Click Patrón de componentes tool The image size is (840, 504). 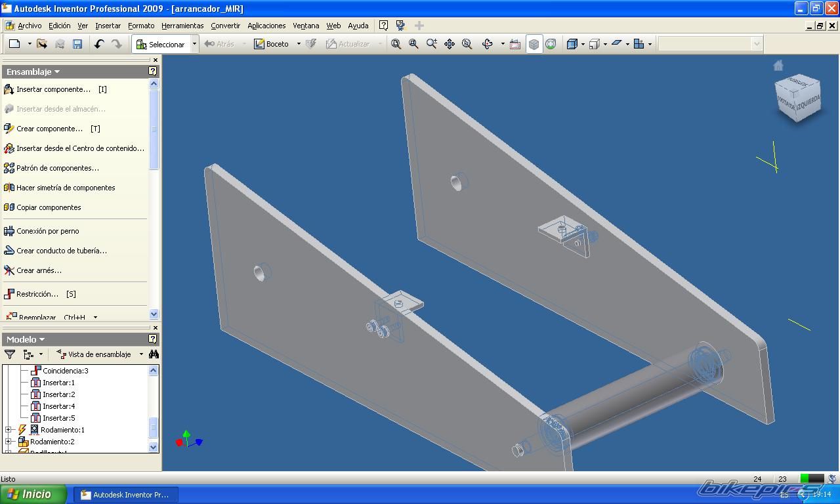coord(51,168)
